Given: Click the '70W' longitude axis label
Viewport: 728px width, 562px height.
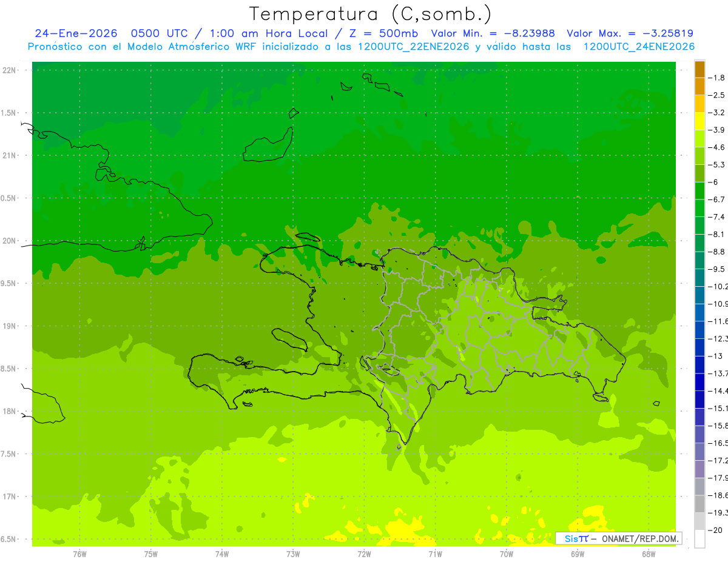Looking at the screenshot, I should 507,554.
